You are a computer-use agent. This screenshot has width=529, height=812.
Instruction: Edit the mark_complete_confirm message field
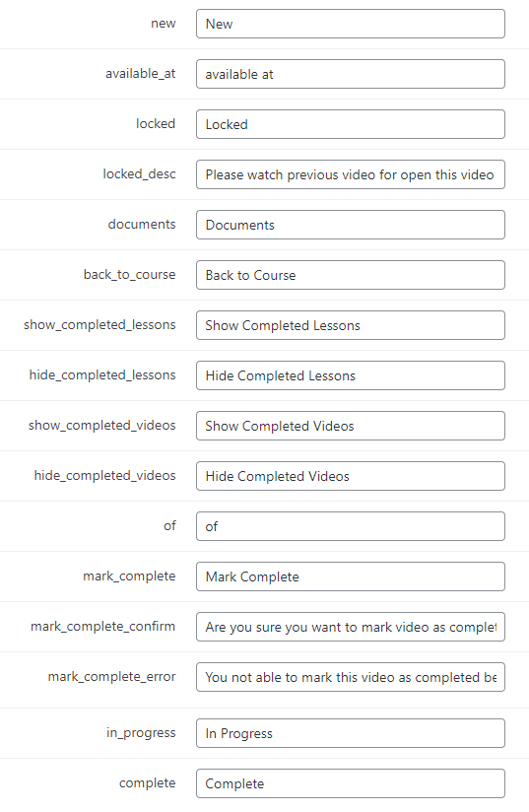pyautogui.click(x=351, y=627)
